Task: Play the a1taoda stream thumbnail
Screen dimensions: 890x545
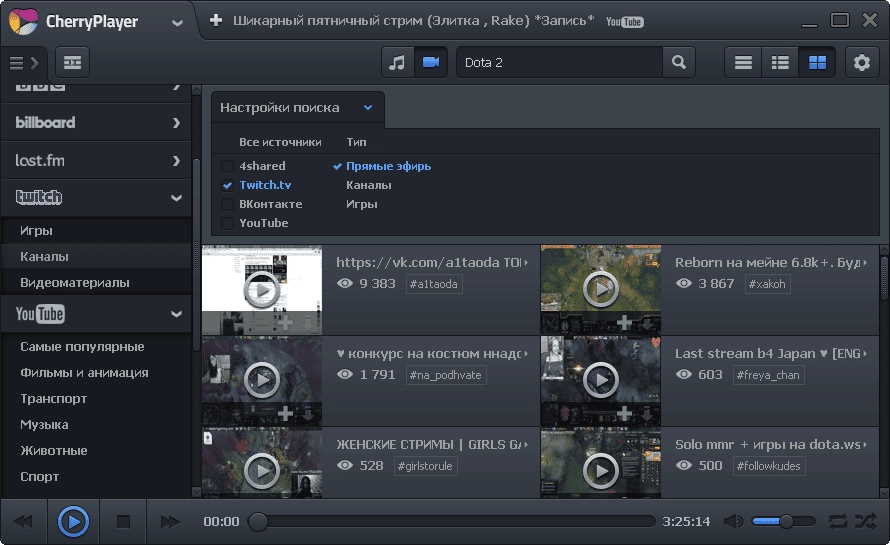Action: point(262,290)
